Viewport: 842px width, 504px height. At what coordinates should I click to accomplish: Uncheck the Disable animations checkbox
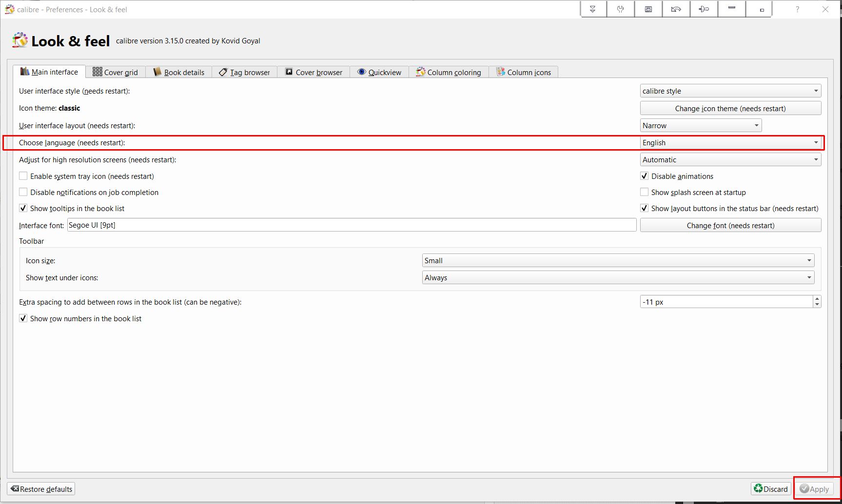(644, 176)
